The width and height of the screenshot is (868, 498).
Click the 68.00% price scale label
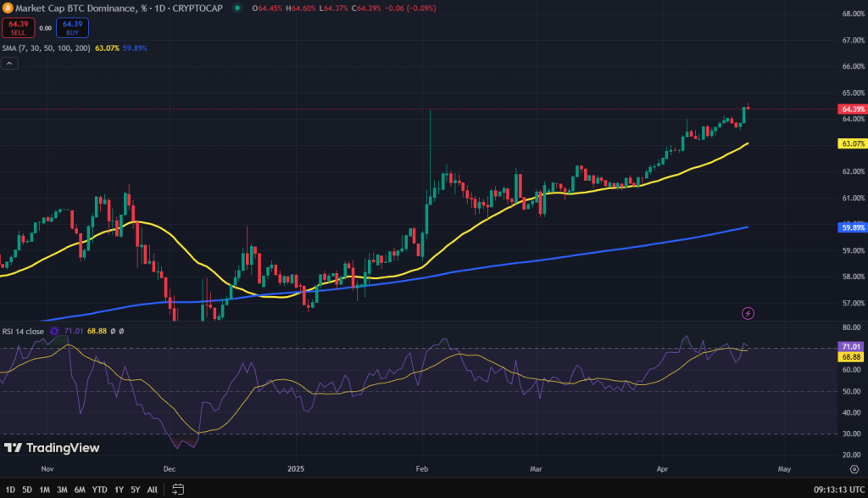coord(853,14)
